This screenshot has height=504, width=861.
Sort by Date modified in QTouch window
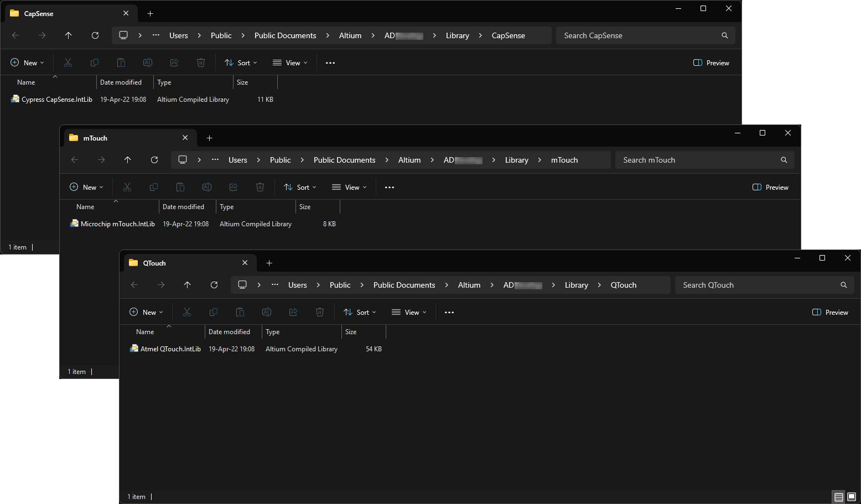(229, 332)
